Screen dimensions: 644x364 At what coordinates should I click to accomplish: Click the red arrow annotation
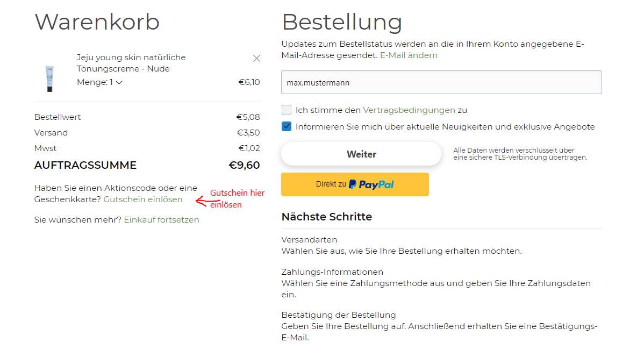[206, 201]
